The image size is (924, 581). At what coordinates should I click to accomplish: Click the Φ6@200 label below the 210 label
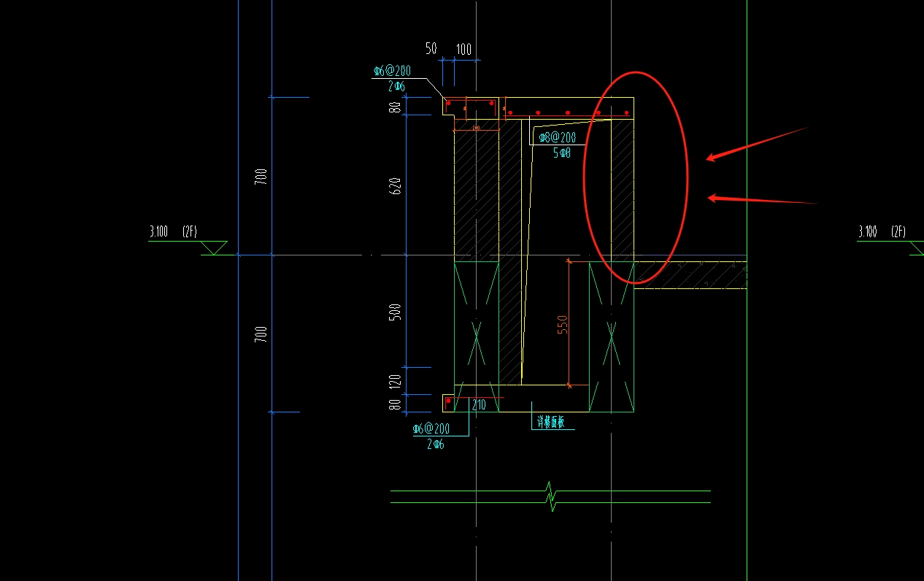431,428
